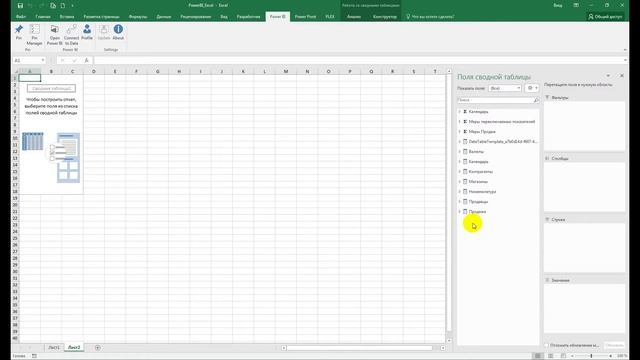Switch to sheet tab Лист1

point(54,348)
